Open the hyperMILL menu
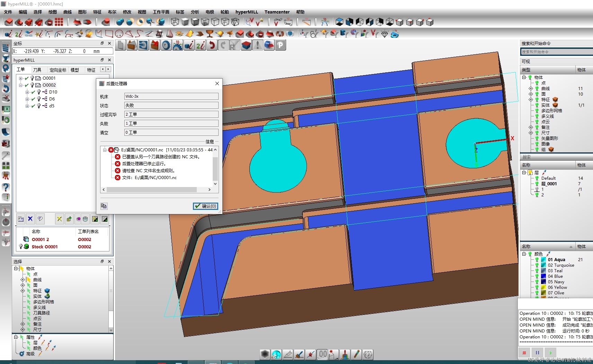Image resolution: width=593 pixels, height=364 pixels. (x=247, y=12)
